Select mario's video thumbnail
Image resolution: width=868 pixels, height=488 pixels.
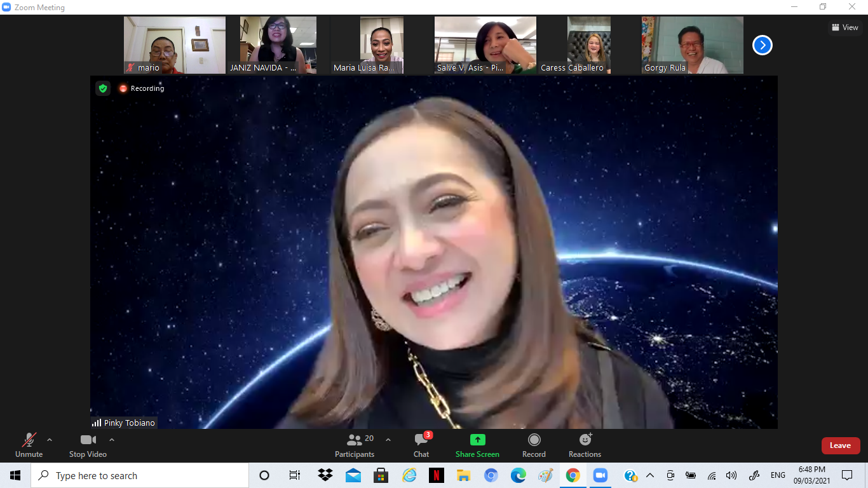click(175, 45)
